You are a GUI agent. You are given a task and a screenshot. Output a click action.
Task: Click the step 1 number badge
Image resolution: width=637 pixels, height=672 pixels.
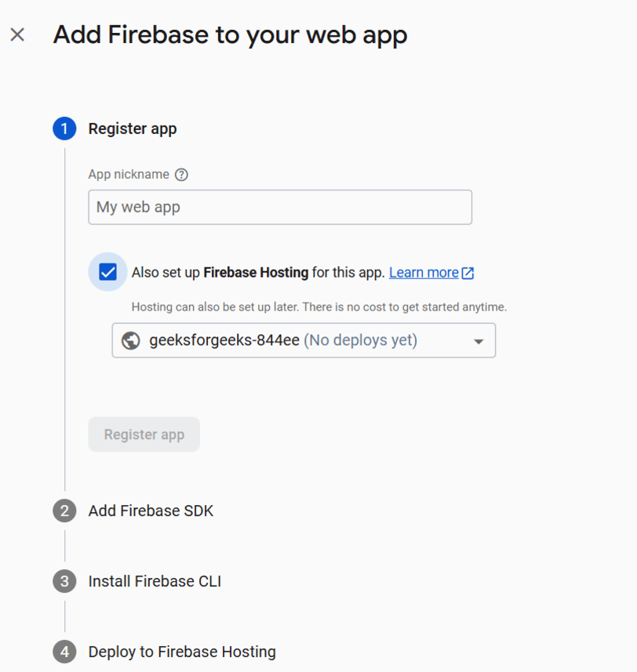(64, 129)
